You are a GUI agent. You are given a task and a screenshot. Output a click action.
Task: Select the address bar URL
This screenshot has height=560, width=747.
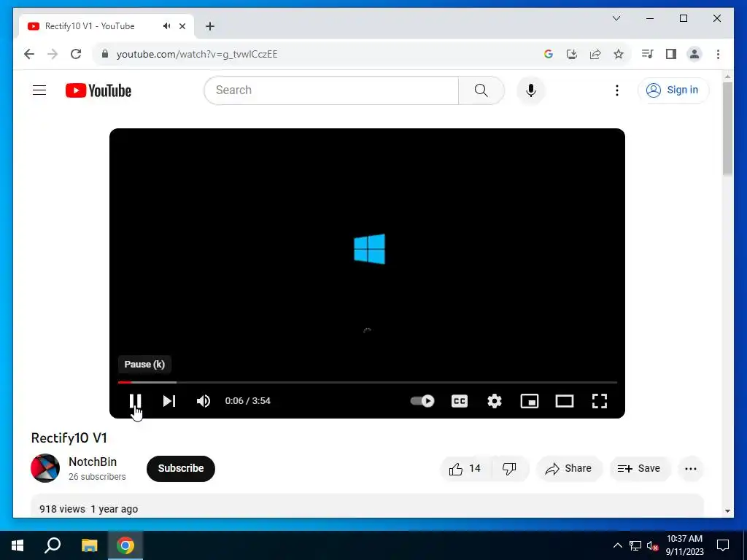[197, 54]
